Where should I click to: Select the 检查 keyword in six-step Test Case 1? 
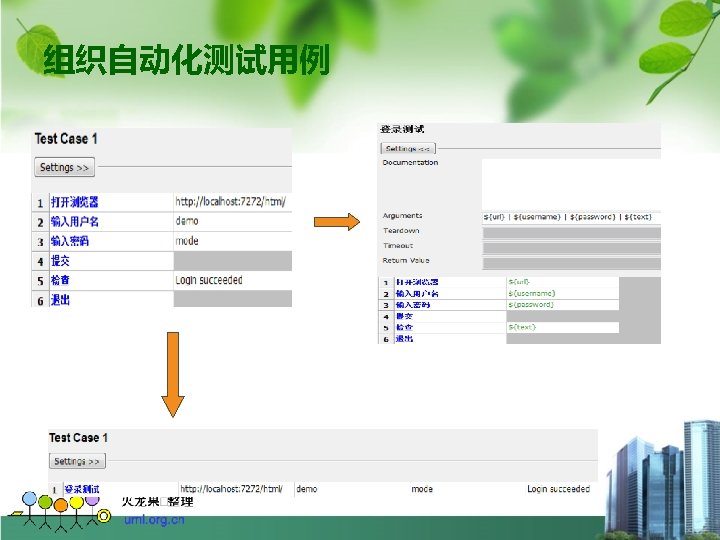(111, 280)
